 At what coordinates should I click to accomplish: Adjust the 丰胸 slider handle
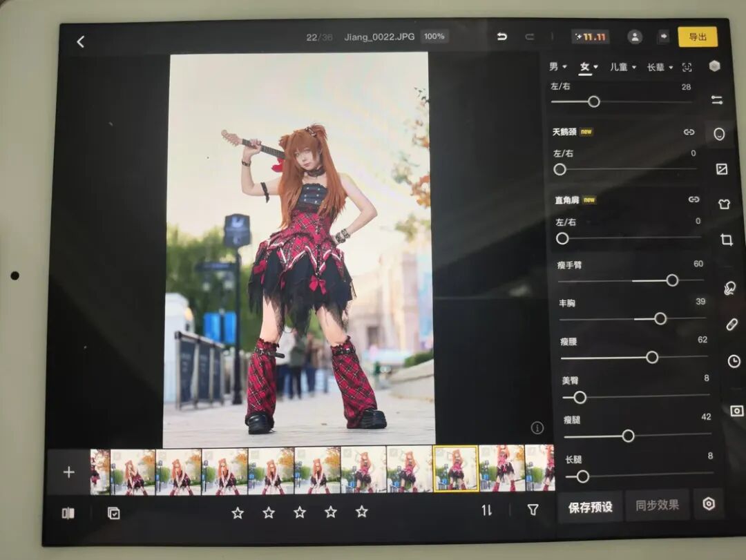tap(660, 318)
